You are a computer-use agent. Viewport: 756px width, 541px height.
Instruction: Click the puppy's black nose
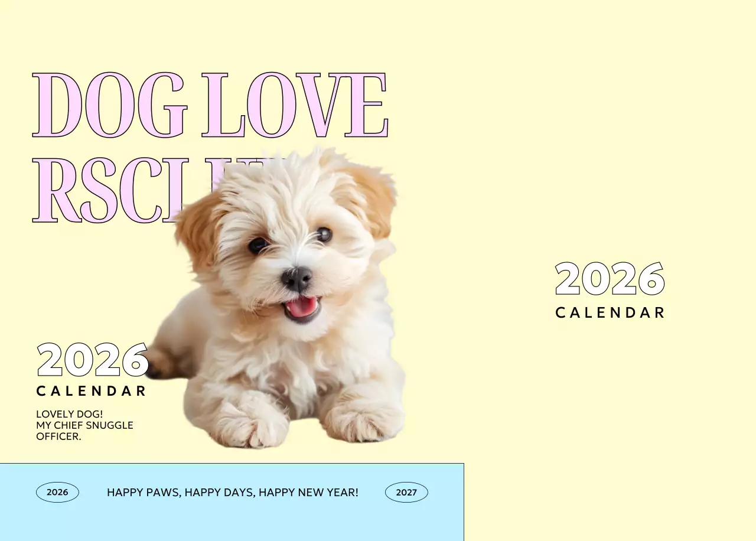296,278
